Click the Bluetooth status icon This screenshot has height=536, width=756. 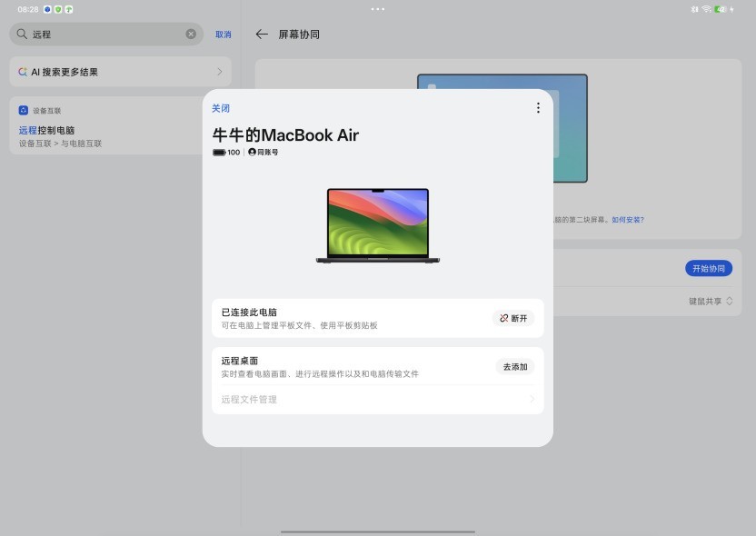[x=695, y=8]
